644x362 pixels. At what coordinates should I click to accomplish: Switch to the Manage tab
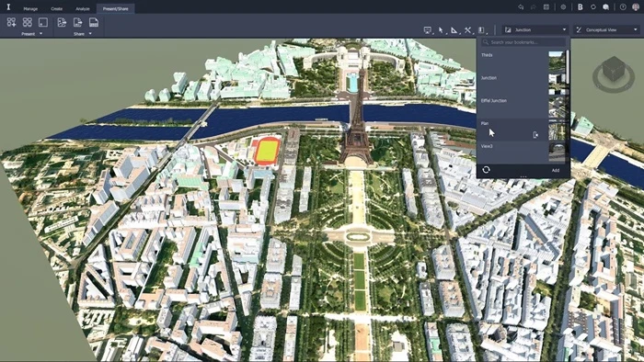point(30,8)
